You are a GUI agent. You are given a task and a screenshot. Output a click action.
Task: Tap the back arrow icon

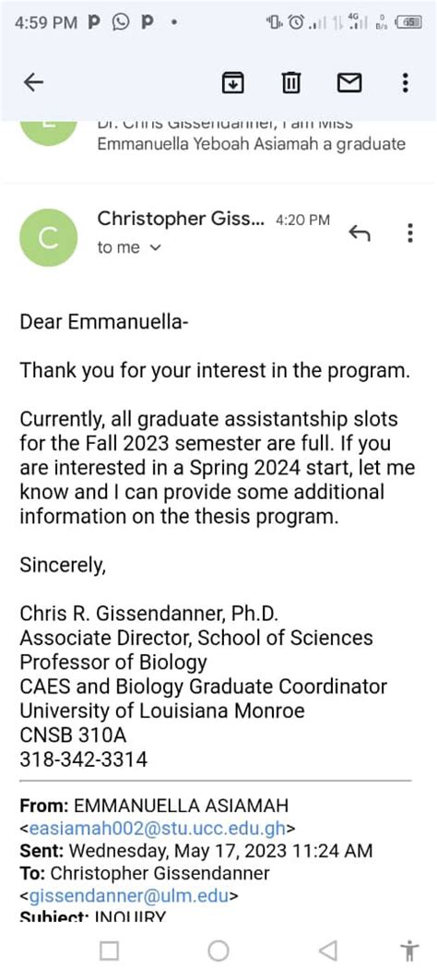click(x=33, y=82)
